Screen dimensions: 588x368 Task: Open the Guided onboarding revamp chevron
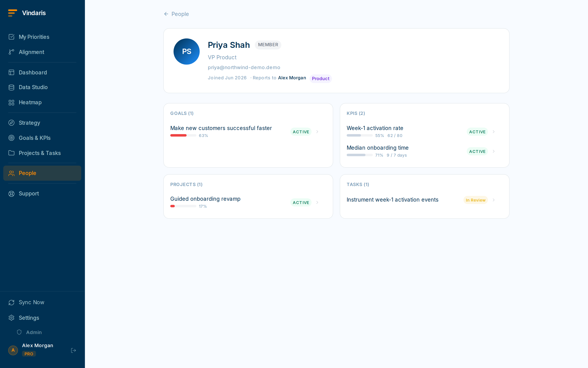(317, 202)
